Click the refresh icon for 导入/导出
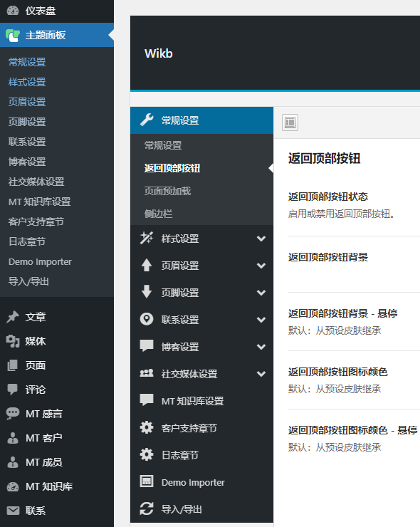The image size is (420, 527). pos(147,508)
